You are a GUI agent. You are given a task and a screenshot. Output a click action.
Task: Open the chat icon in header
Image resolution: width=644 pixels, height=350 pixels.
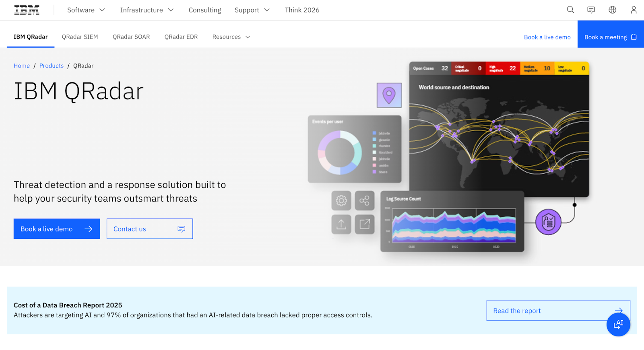pyautogui.click(x=591, y=10)
